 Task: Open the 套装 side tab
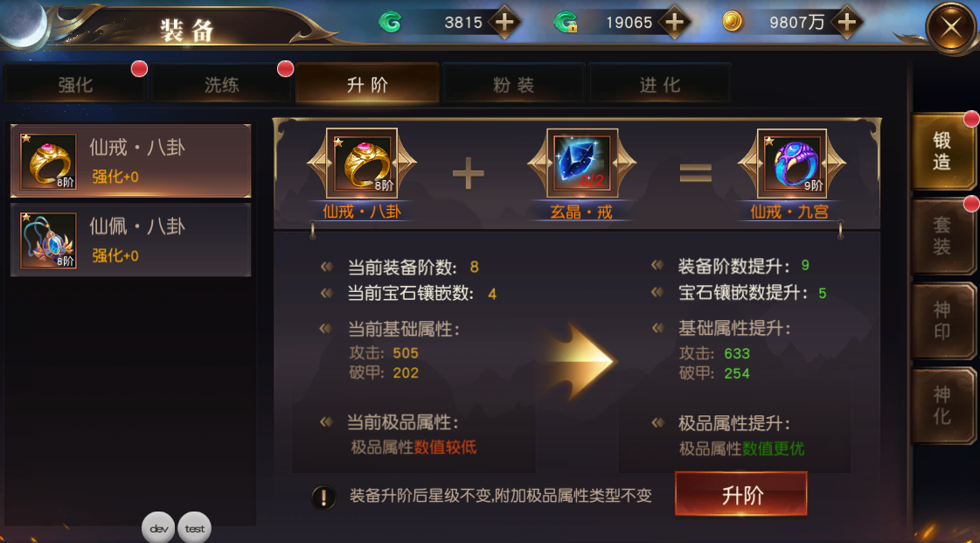(942, 236)
